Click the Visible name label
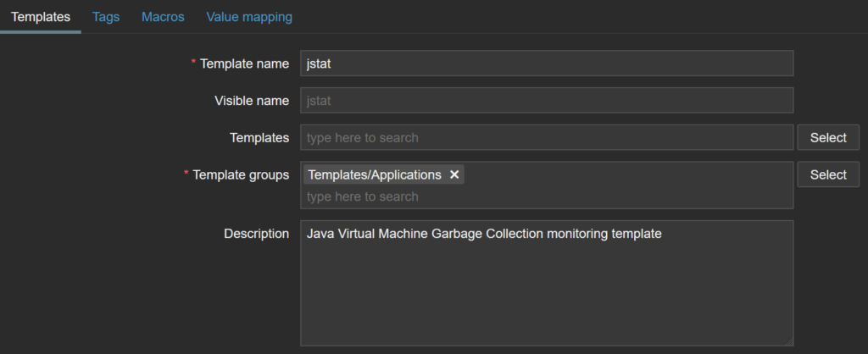Viewport: 868px width, 354px height. (x=251, y=101)
